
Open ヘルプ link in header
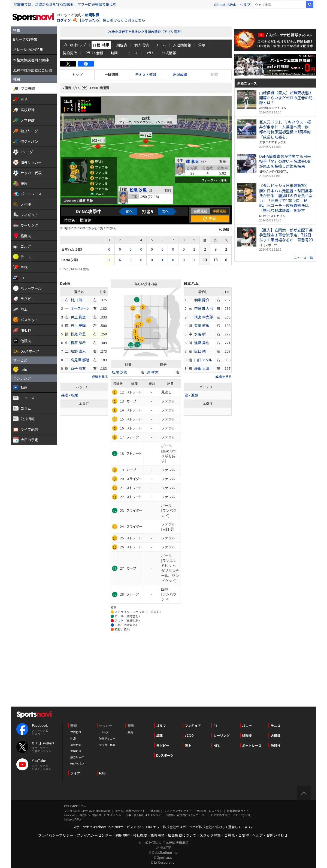pyautogui.click(x=245, y=5)
